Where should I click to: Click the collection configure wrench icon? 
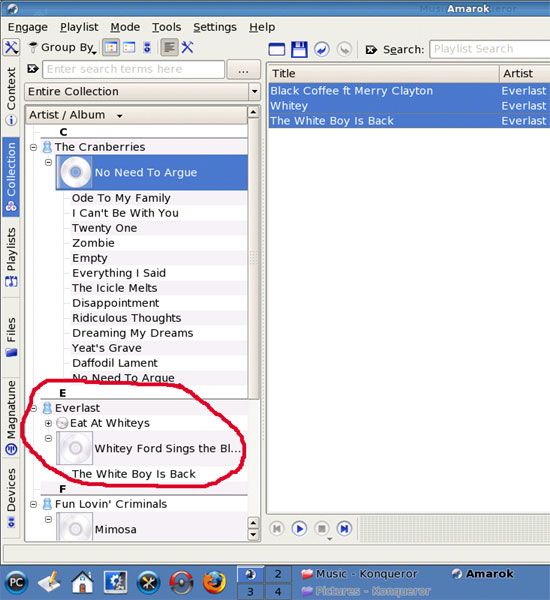[188, 47]
